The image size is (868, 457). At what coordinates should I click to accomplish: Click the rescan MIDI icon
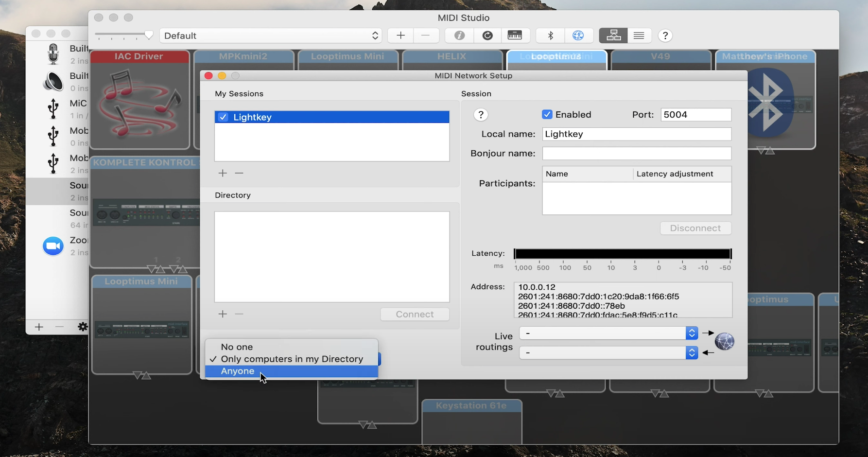coord(487,35)
